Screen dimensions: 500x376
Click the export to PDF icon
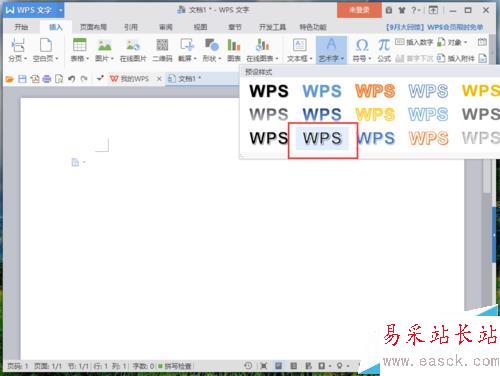[35, 79]
